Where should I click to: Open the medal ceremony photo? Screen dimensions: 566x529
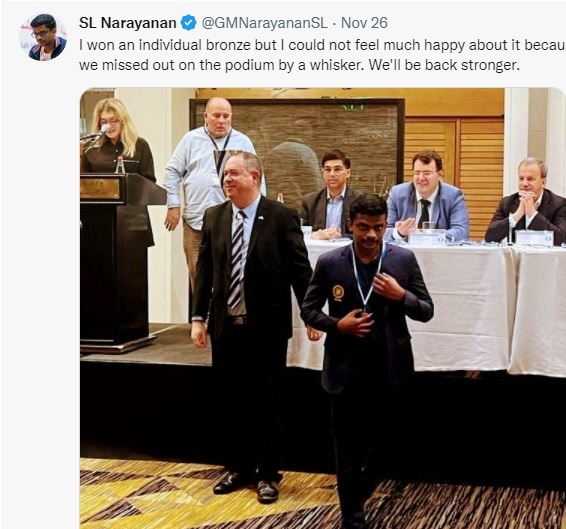pos(323,308)
